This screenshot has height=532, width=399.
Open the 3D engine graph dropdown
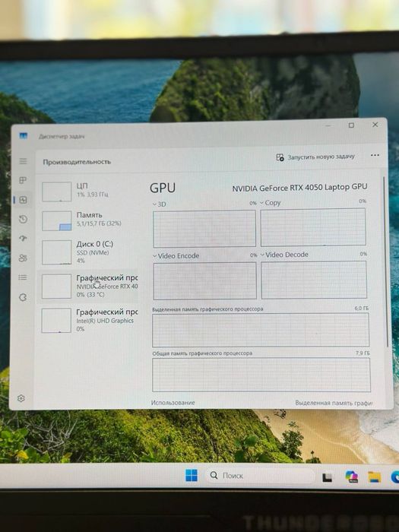(x=159, y=204)
